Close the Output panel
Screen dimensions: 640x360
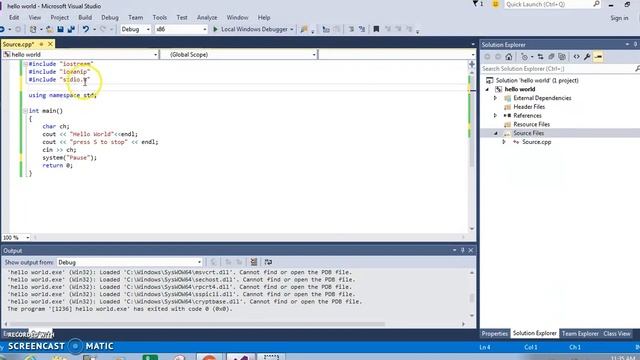(471, 250)
